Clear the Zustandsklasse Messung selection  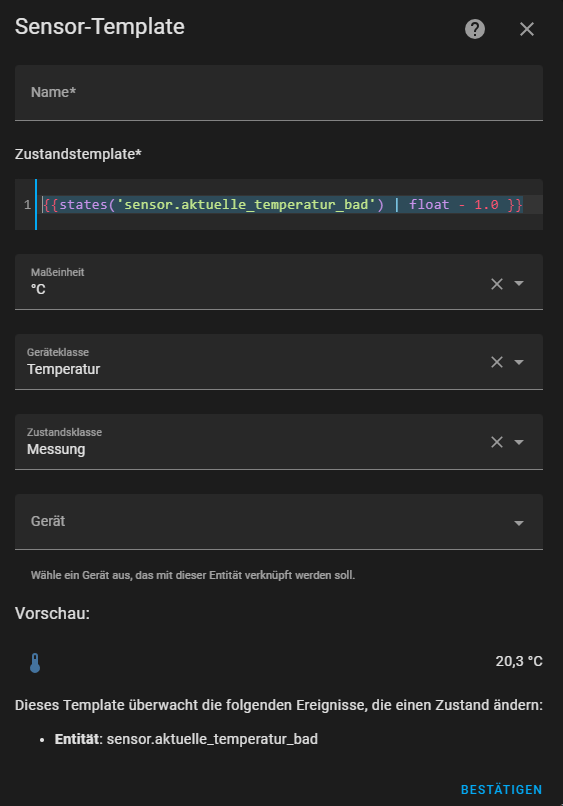497,442
